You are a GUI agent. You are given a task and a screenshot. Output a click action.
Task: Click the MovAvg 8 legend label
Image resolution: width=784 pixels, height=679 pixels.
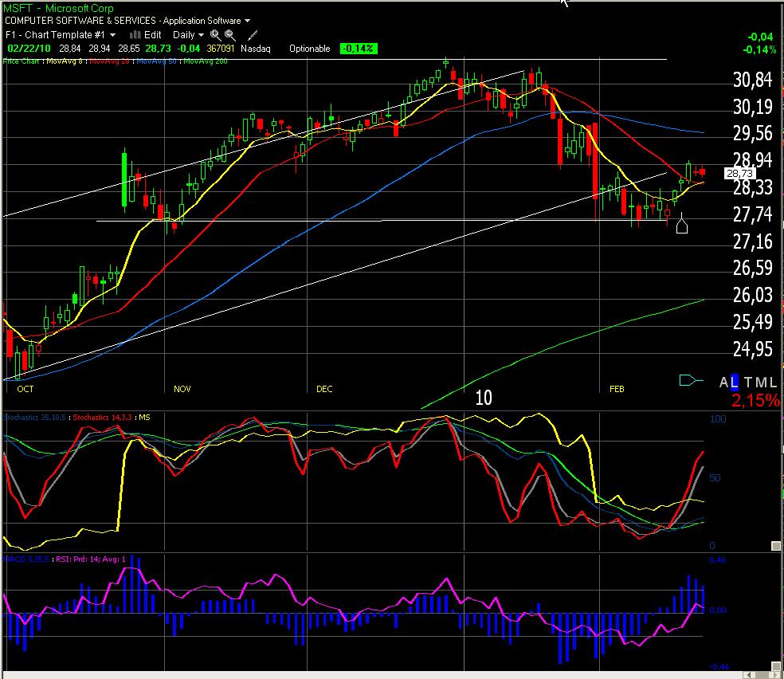pyautogui.click(x=65, y=61)
